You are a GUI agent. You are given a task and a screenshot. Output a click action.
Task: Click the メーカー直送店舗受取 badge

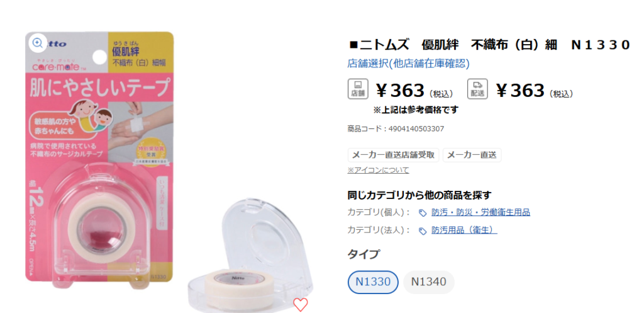tap(394, 155)
